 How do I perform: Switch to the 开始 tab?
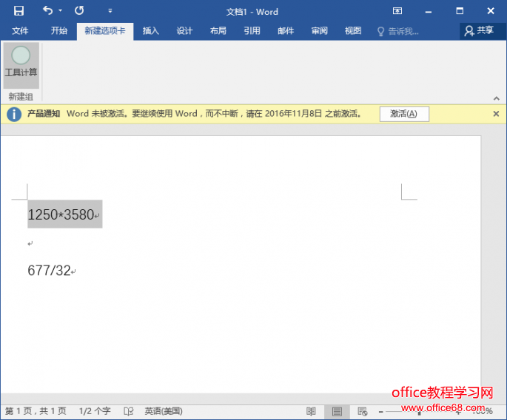point(59,31)
